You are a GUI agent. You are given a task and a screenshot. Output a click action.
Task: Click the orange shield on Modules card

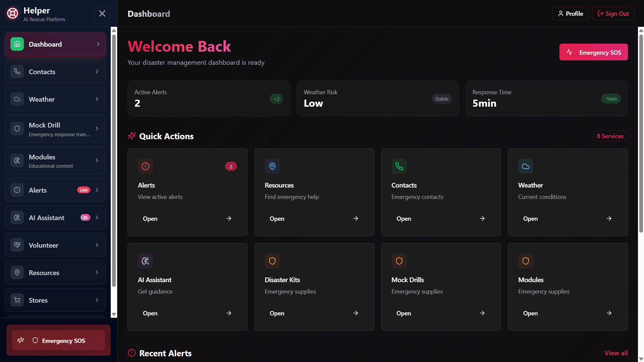[526, 261]
